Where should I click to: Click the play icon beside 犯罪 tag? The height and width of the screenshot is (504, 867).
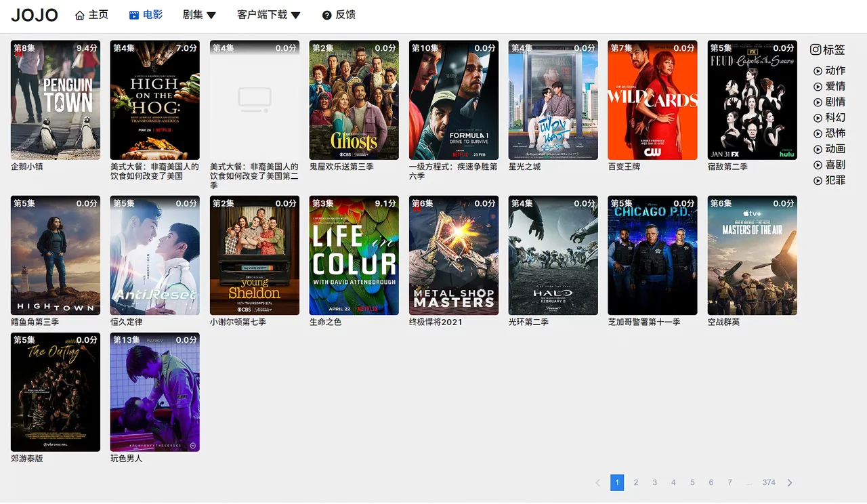point(818,180)
